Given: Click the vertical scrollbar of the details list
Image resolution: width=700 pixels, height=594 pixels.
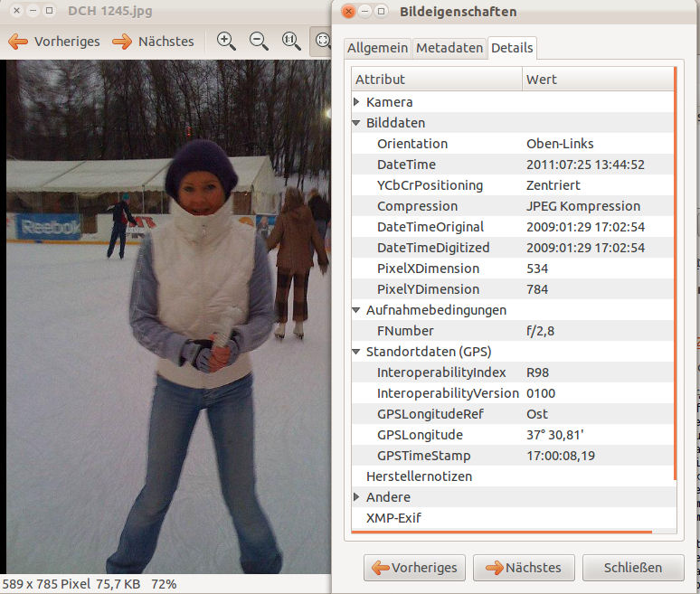Looking at the screenshot, I should click(x=676, y=274).
